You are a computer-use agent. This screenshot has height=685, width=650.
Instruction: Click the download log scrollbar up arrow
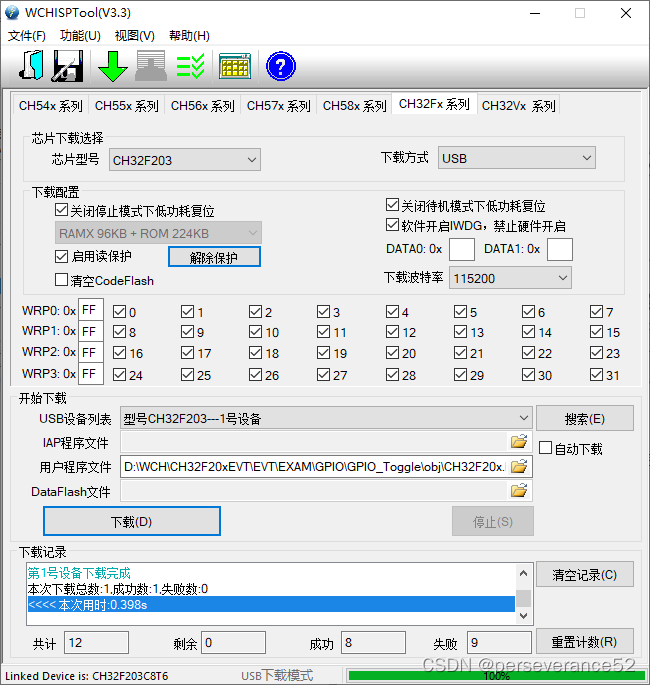tap(524, 573)
